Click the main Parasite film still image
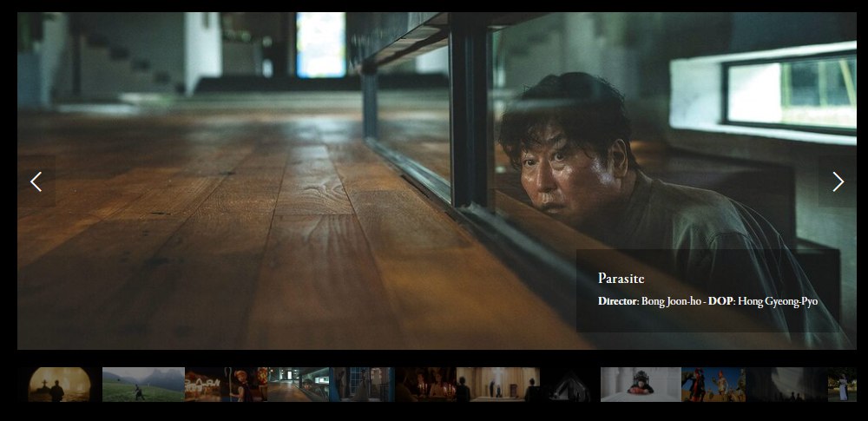Screen dimensions: 868x421 pyautogui.click(x=437, y=181)
